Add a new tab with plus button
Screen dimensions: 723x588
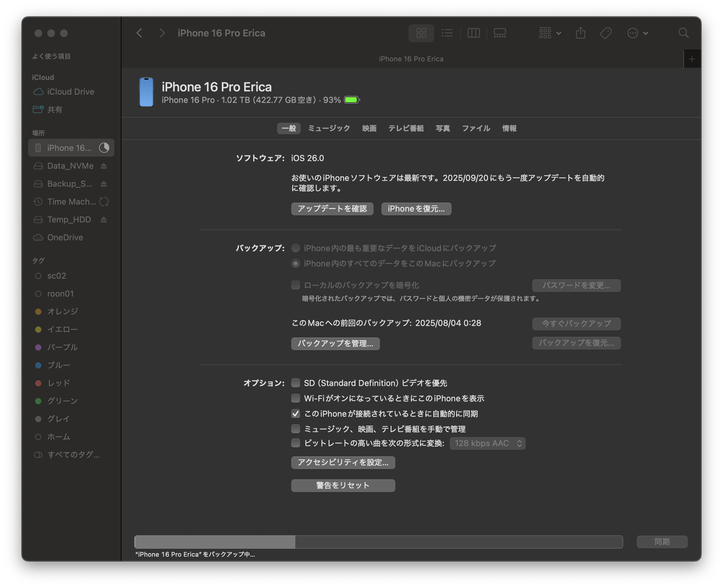[x=692, y=59]
